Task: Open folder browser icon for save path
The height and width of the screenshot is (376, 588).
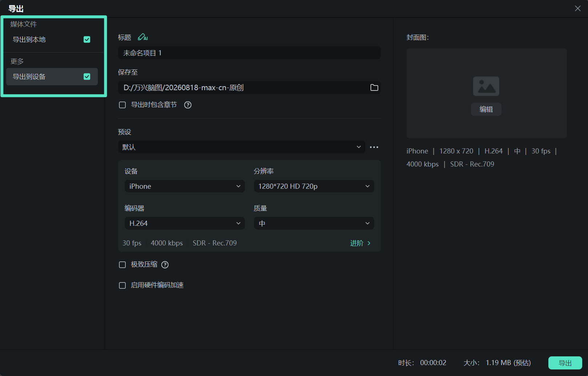Action: 374,88
